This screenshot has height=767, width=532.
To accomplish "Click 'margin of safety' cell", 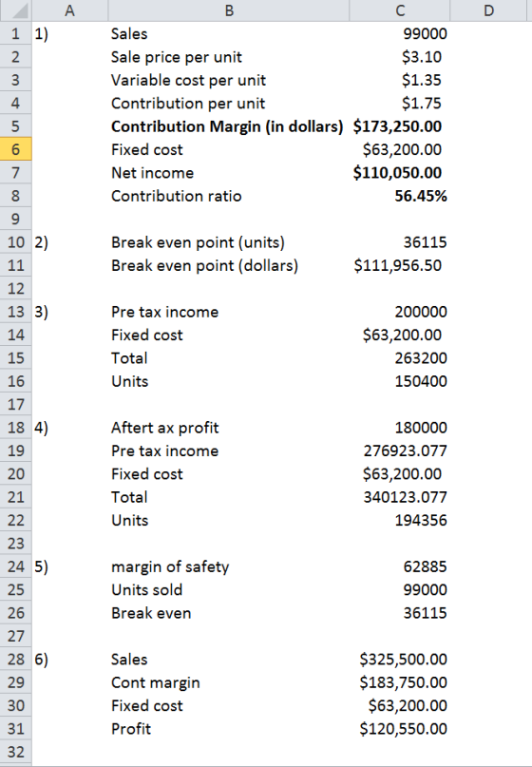I will click(229, 566).
